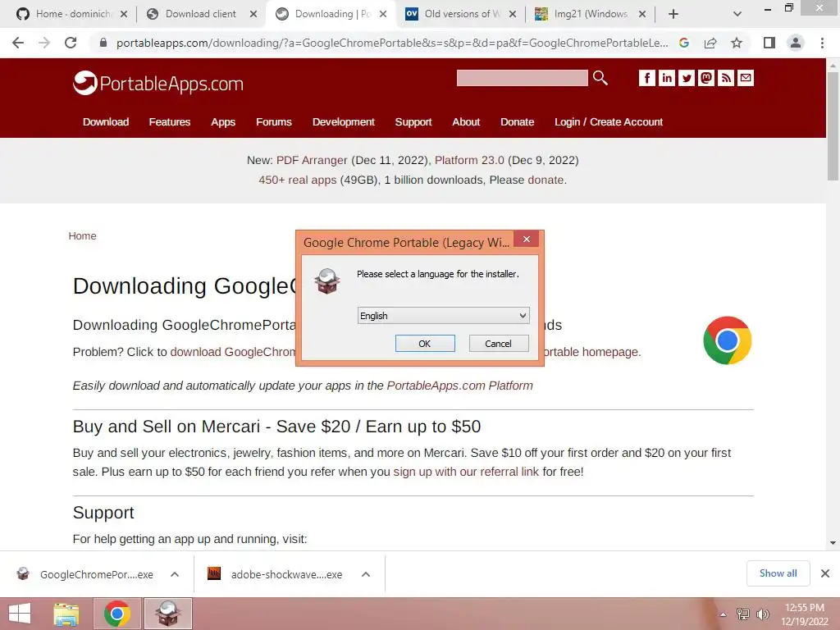Image resolution: width=840 pixels, height=630 pixels.
Task: Open the PortableApps.com Platform link
Action: [x=459, y=386]
